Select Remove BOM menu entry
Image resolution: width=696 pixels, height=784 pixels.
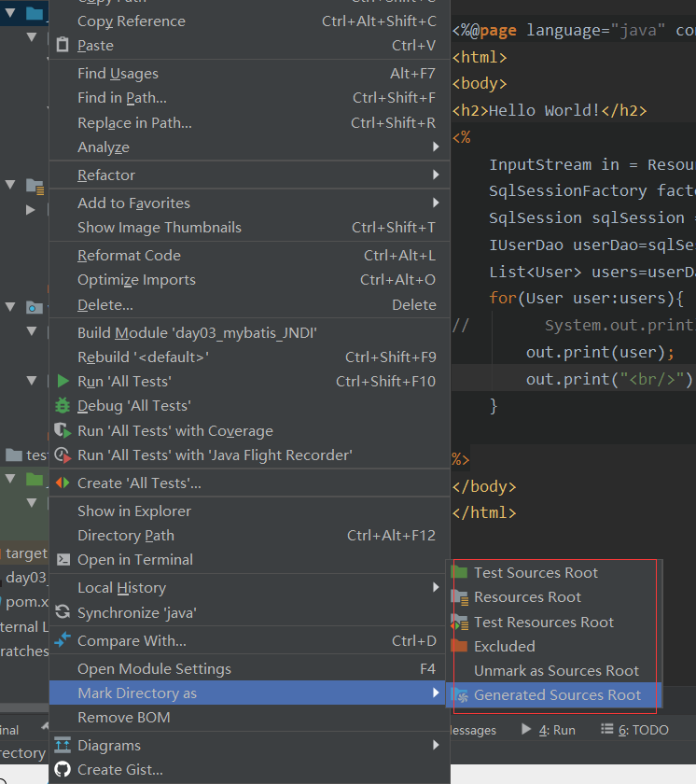click(x=250, y=718)
